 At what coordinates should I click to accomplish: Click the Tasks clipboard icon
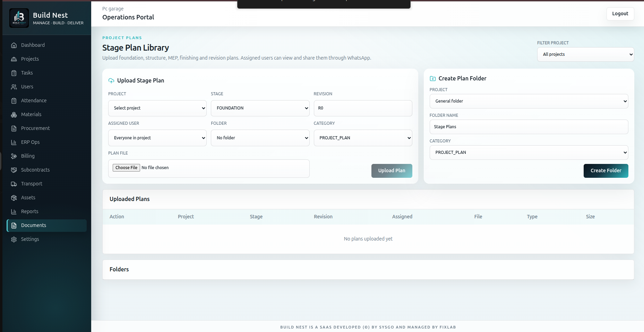(14, 73)
